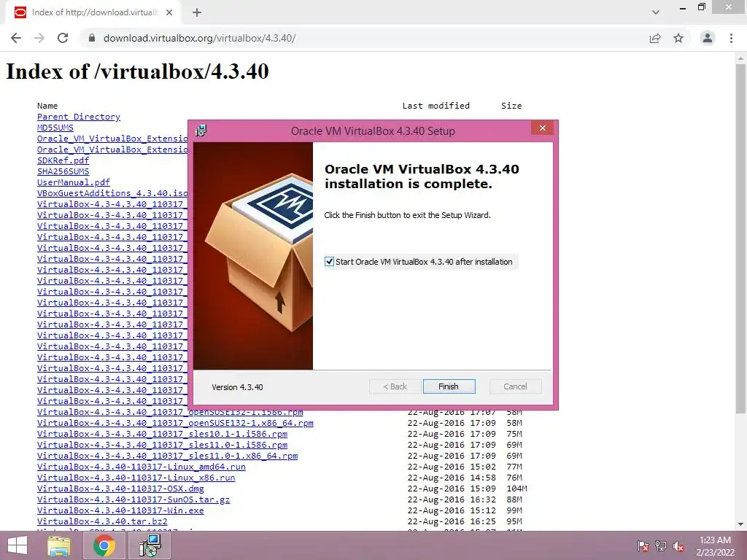Click the Last modified column header
This screenshot has height=560, width=747.
click(436, 106)
